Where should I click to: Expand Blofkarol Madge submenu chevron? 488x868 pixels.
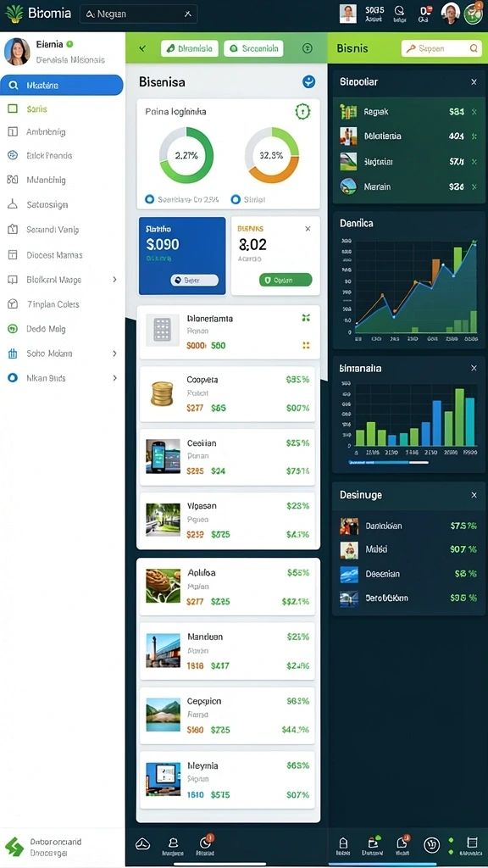tap(114, 280)
